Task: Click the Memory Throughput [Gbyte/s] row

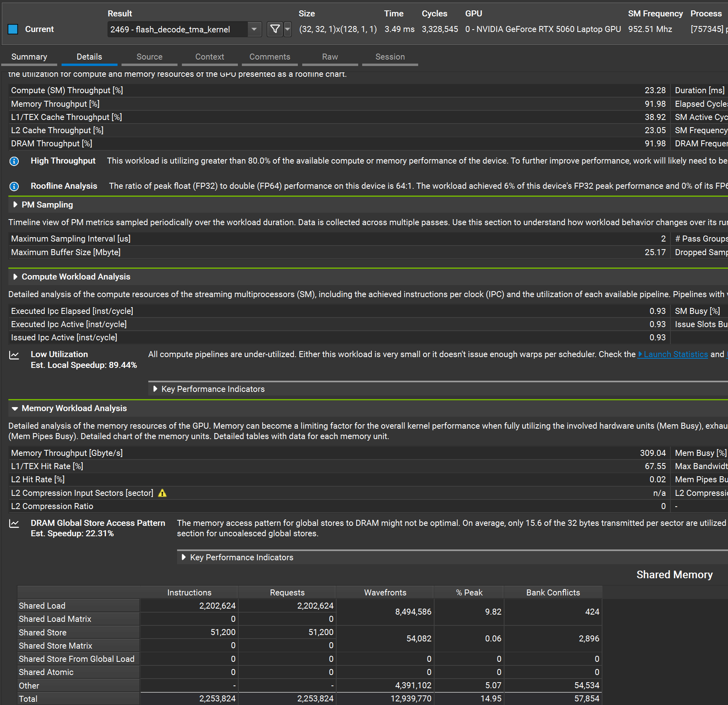Action: [338, 453]
